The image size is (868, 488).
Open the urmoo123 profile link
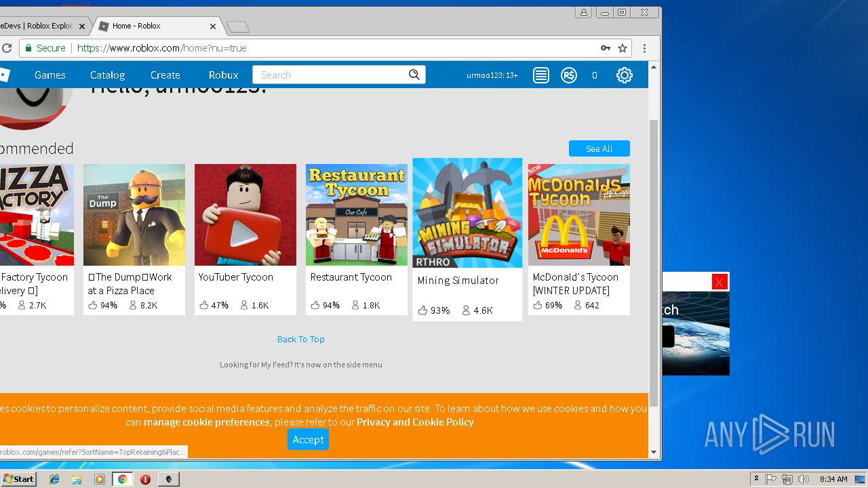coord(492,75)
